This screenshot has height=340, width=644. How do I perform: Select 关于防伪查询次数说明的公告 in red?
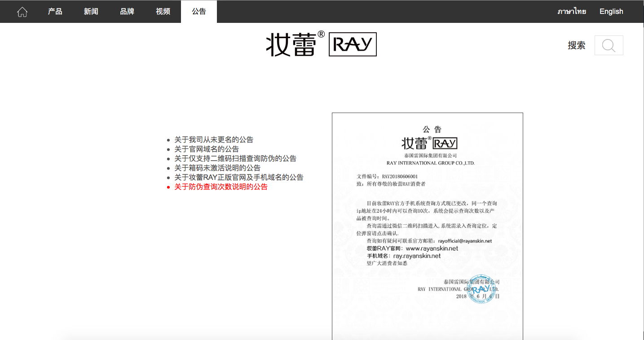[221, 187]
